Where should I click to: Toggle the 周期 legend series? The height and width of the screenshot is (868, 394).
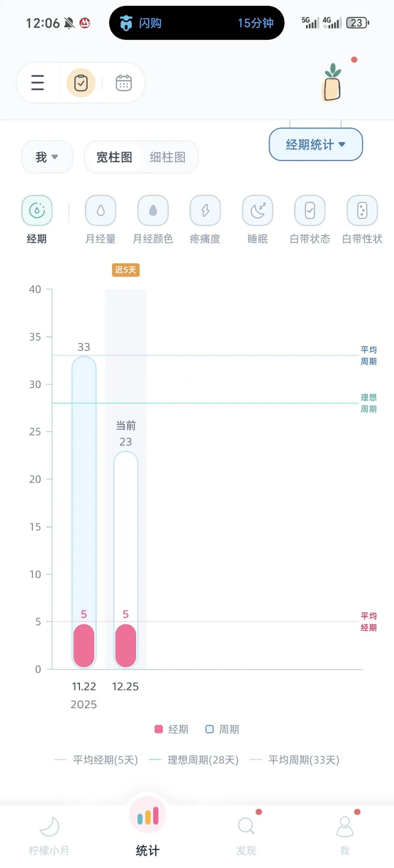(x=222, y=729)
